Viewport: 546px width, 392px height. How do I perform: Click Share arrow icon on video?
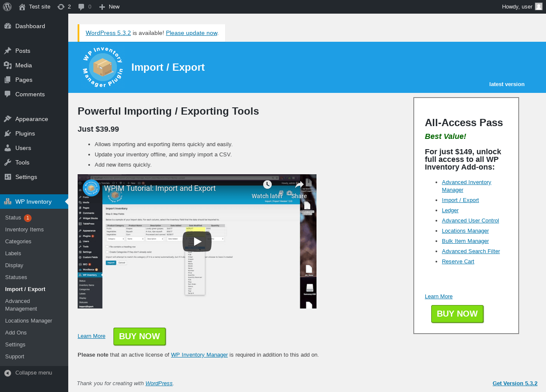(x=299, y=184)
